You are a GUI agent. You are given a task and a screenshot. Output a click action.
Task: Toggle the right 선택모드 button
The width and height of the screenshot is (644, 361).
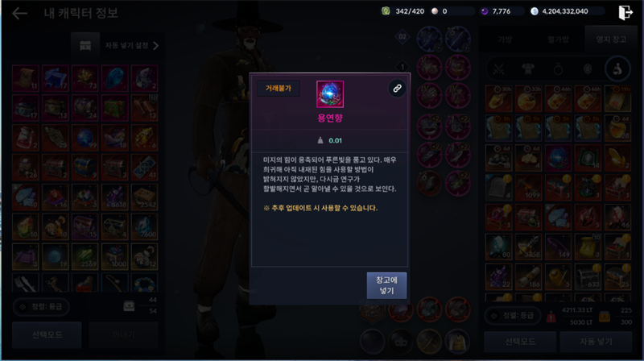point(520,342)
